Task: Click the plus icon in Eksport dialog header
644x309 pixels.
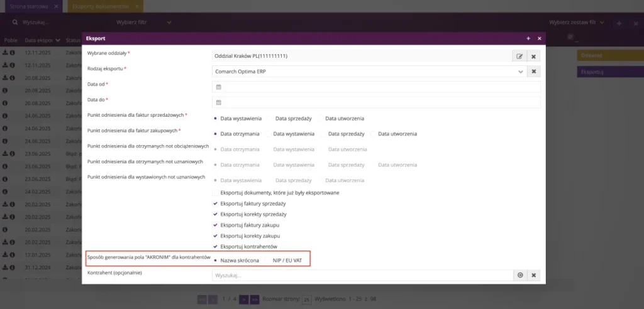Action: click(x=528, y=38)
